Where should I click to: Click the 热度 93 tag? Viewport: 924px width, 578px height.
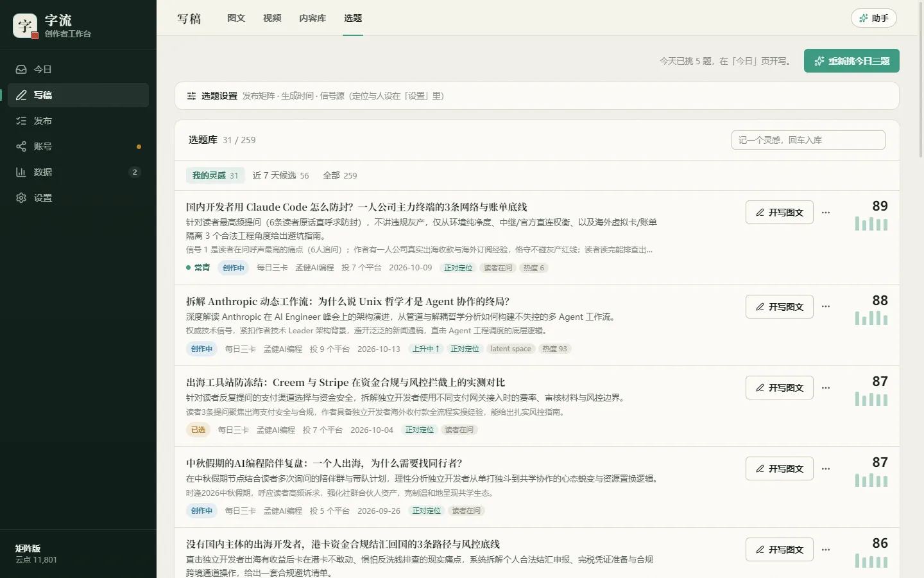click(555, 349)
